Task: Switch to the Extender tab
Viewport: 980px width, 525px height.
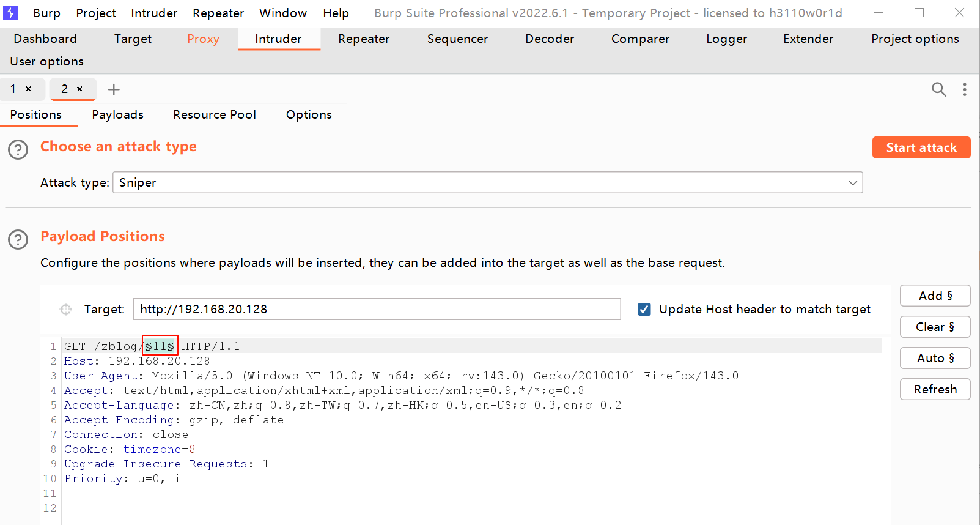Action: (808, 39)
